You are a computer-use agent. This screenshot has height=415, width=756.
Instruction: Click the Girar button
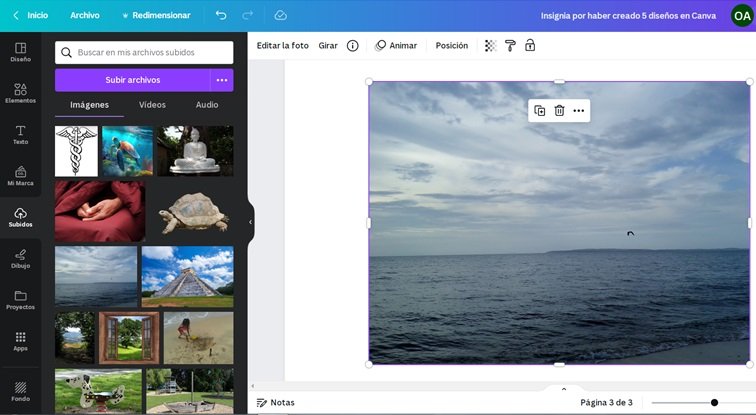[x=328, y=46]
